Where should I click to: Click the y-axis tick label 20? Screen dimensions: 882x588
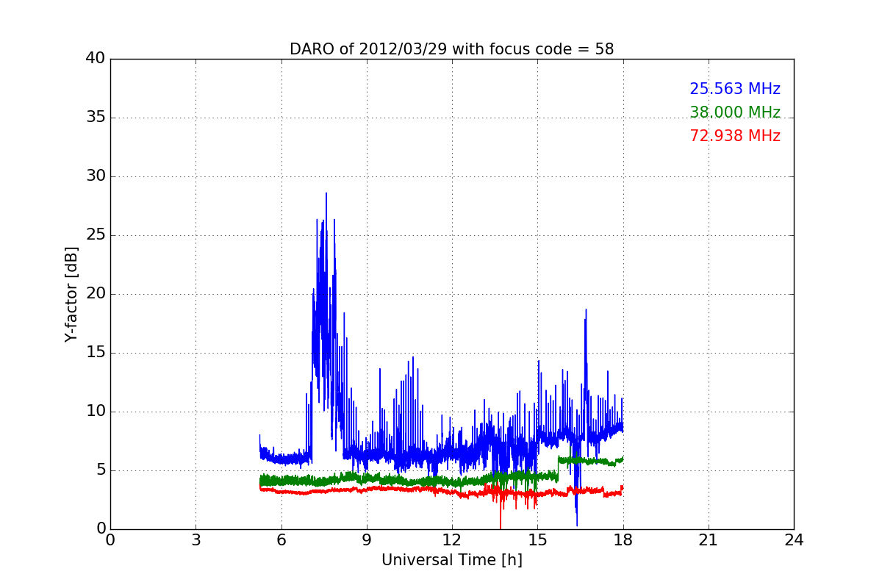(x=95, y=294)
